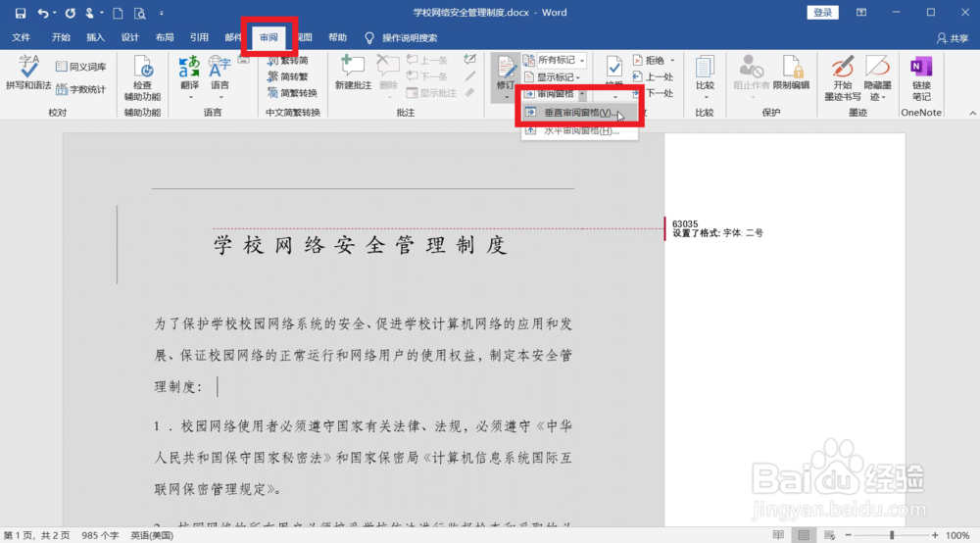Go to the previous change with 上一处
980x543 pixels.
[653, 76]
